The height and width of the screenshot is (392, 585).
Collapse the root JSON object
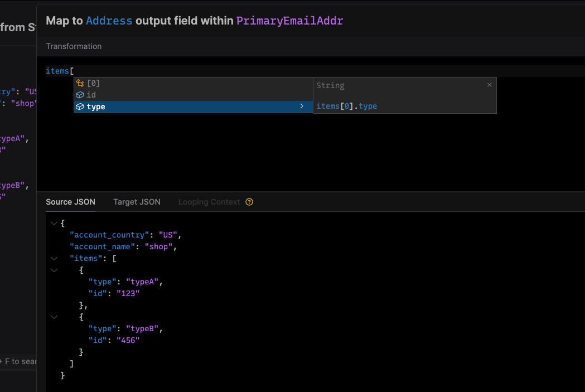54,224
